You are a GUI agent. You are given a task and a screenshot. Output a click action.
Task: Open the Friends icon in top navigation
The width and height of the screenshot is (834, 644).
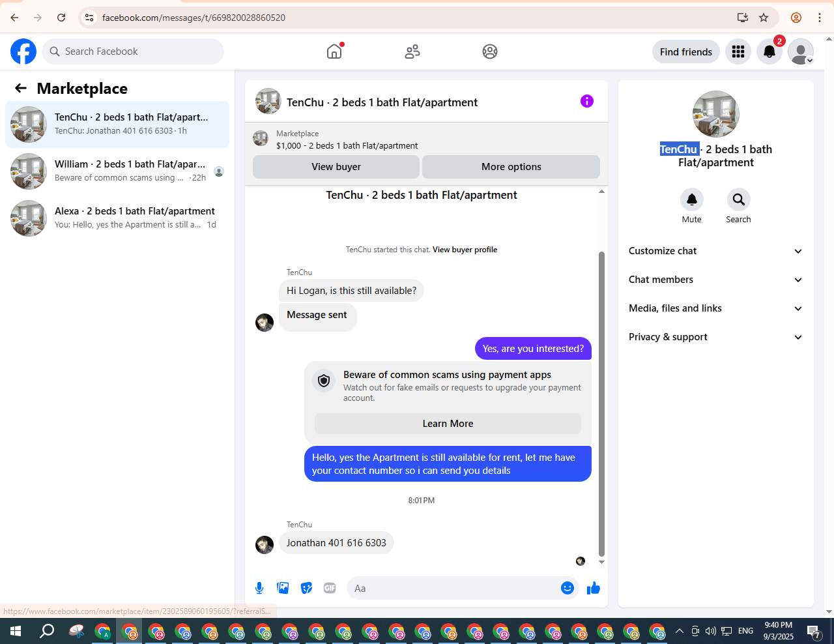click(x=412, y=51)
